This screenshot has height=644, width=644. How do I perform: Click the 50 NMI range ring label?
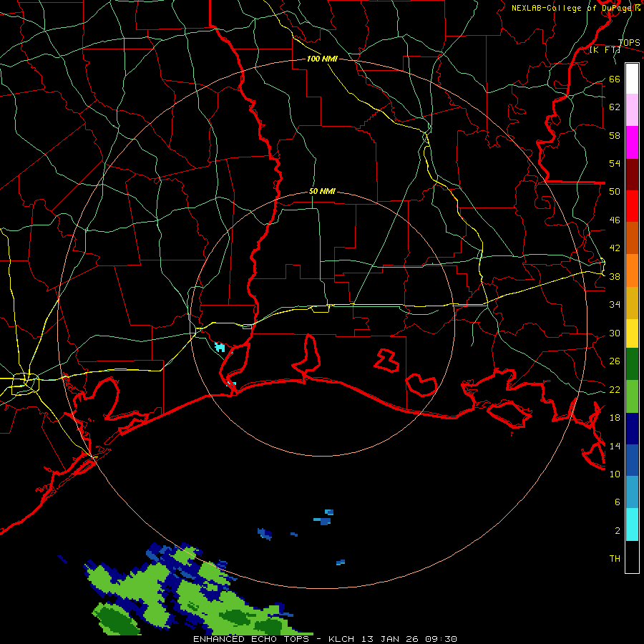click(322, 191)
